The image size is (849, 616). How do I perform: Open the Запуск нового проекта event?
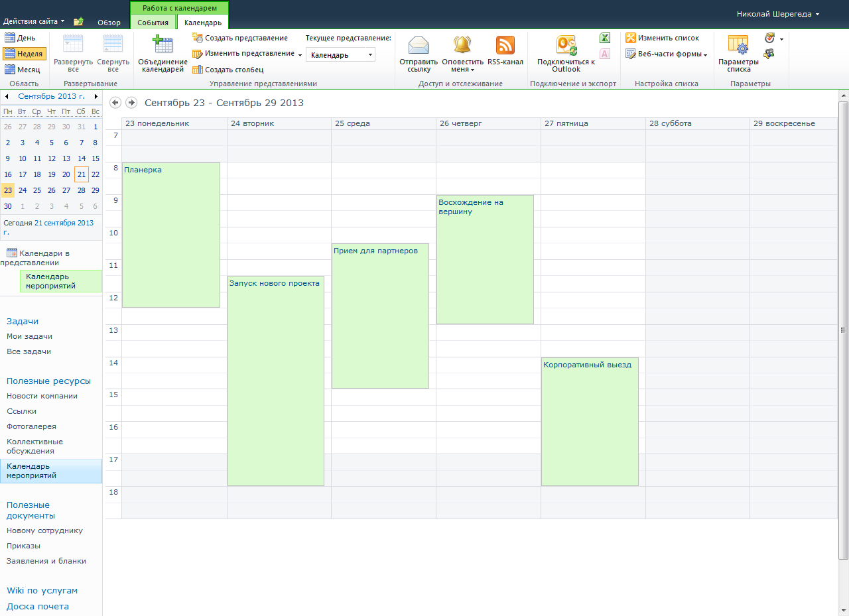[276, 381]
